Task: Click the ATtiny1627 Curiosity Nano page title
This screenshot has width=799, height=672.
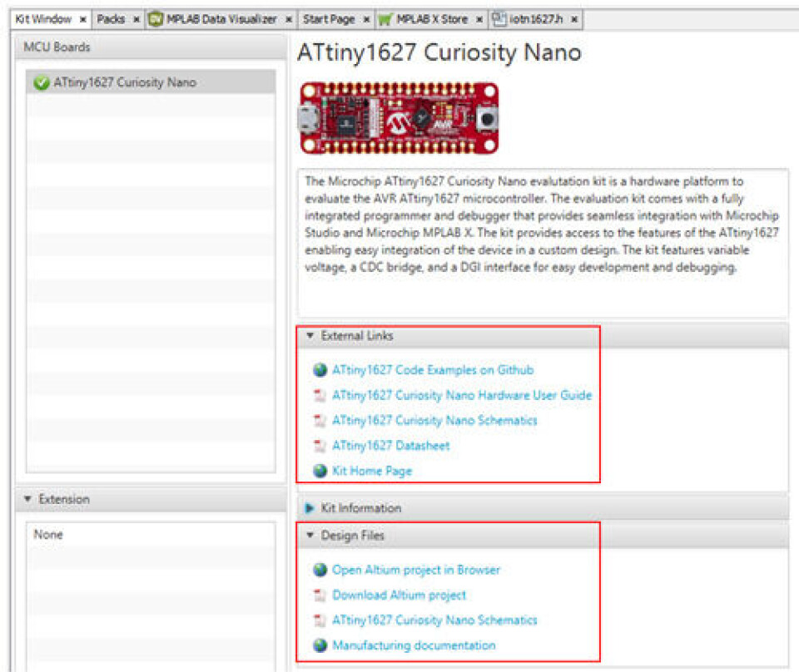Action: click(x=439, y=52)
